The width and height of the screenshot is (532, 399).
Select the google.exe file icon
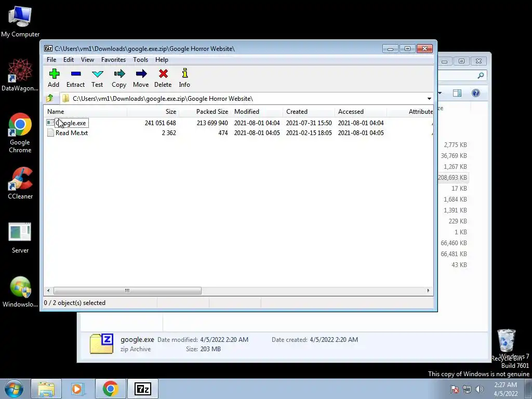click(50, 123)
